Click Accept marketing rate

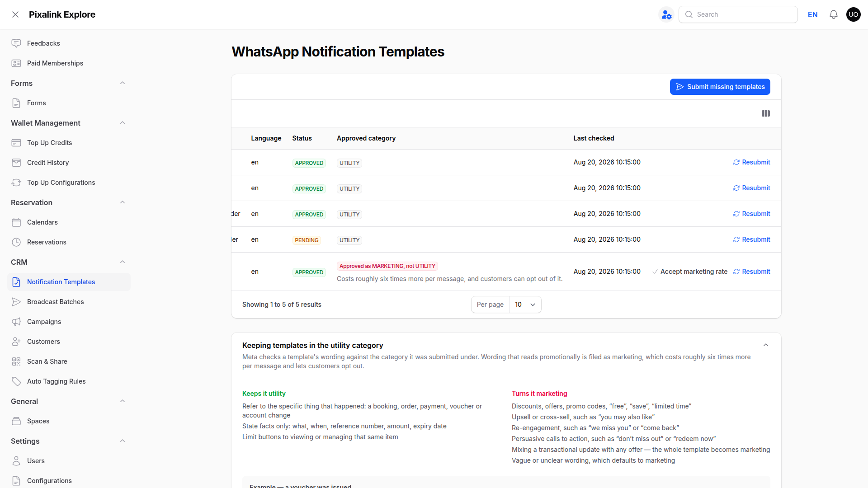click(690, 272)
